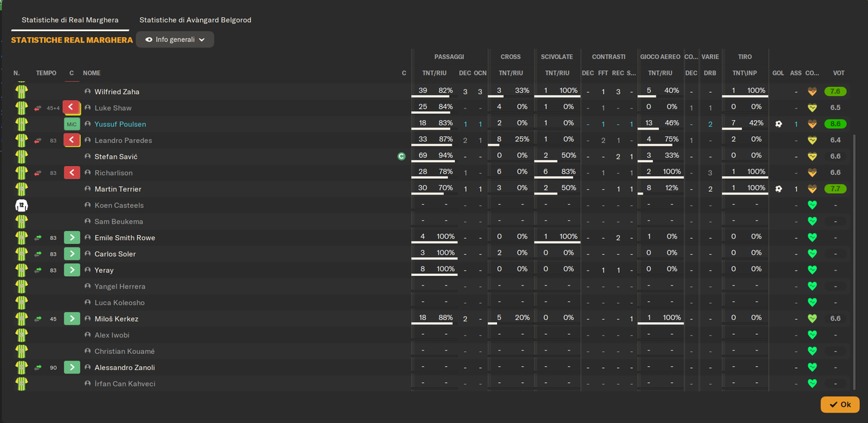Click Yussuf Poulsen's 8.6 rating badge

(835, 124)
